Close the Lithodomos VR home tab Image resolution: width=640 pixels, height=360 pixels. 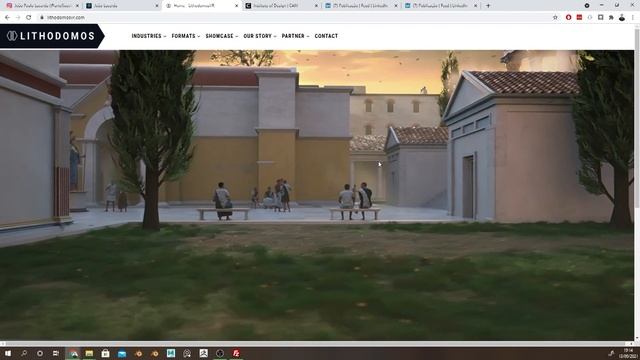click(236, 6)
